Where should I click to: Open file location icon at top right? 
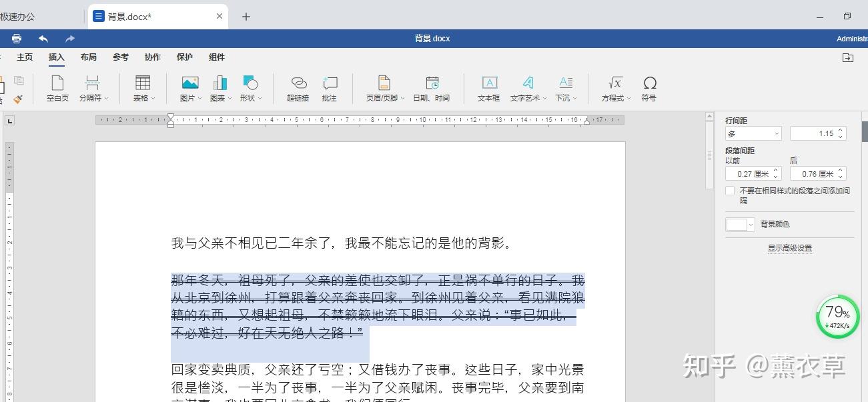click(847, 58)
